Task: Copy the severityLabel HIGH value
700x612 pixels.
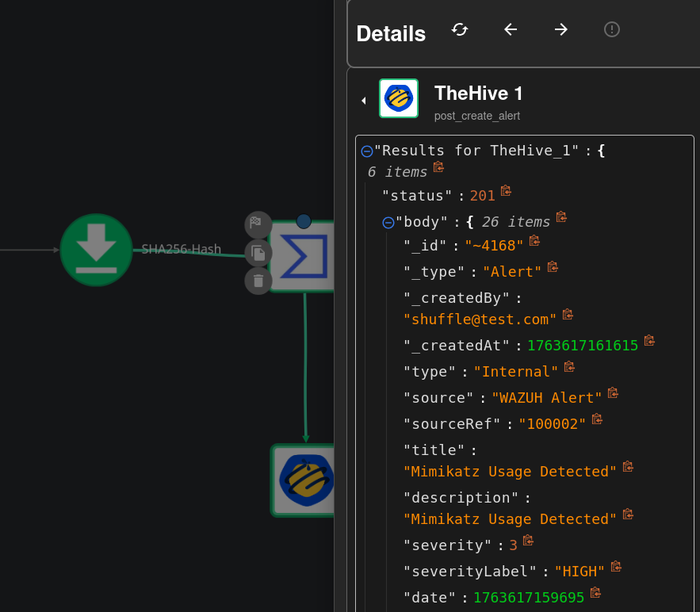Action: click(x=616, y=567)
